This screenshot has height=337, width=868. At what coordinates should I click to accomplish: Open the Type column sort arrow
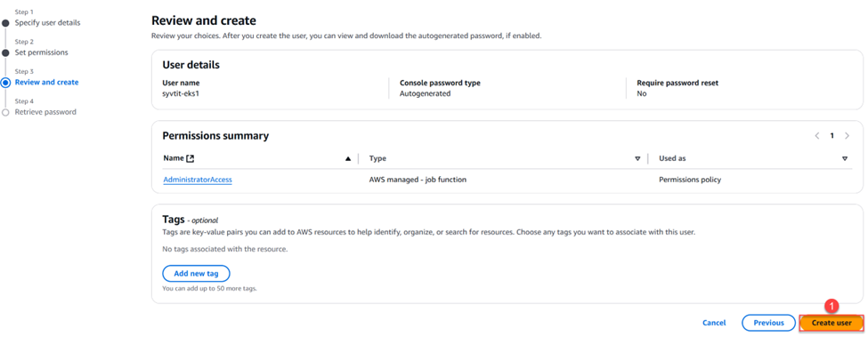tap(637, 158)
